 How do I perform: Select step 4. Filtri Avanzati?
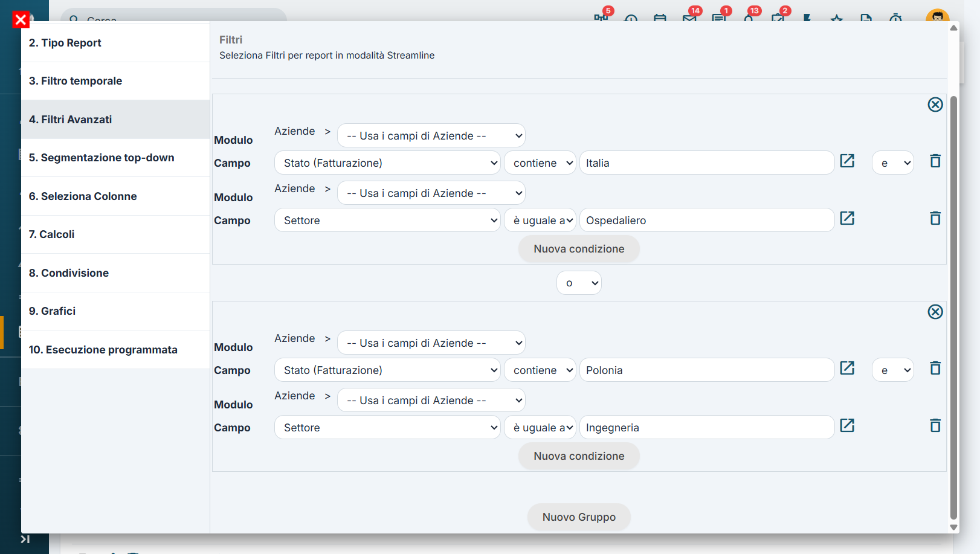(115, 120)
